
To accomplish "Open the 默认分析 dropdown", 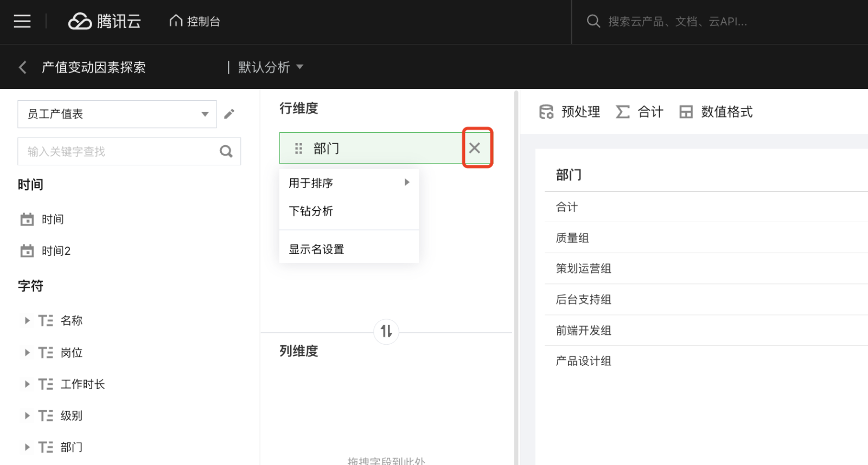I will coord(271,67).
